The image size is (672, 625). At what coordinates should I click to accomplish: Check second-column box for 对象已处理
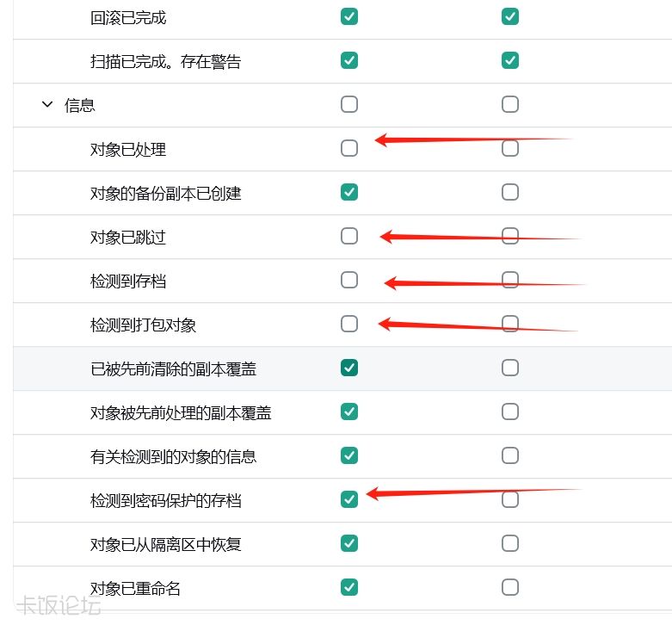tap(510, 148)
